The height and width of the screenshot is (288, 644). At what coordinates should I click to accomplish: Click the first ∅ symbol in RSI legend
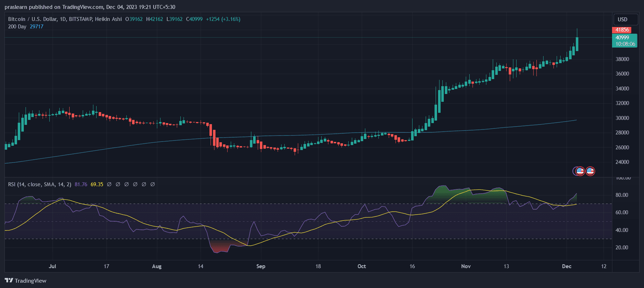click(109, 184)
